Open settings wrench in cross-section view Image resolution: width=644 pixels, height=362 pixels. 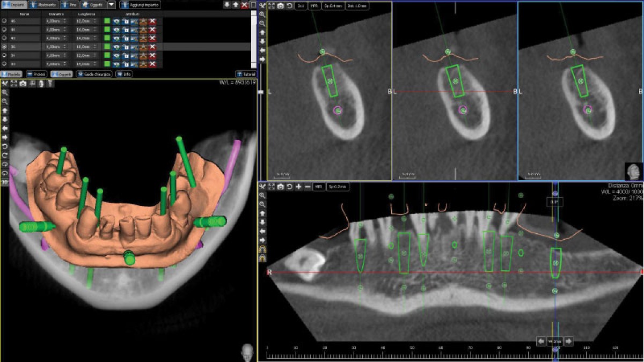pos(262,5)
